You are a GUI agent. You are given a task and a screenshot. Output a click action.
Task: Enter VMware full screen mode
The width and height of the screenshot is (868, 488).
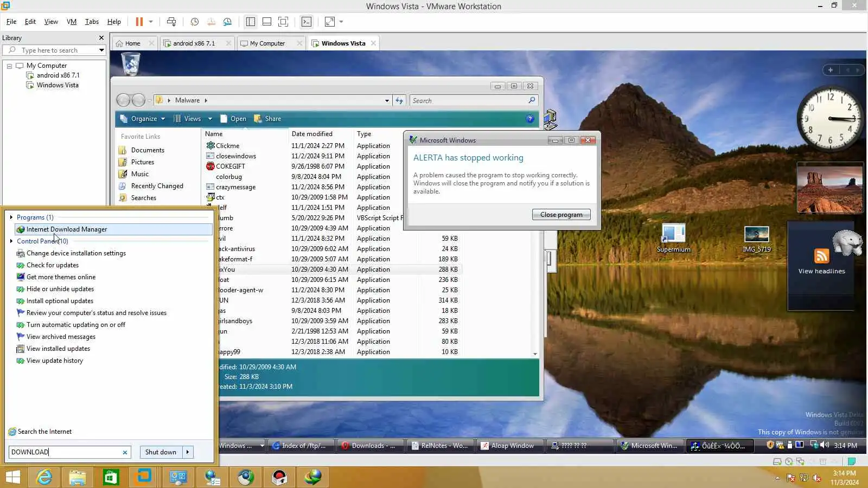click(283, 22)
